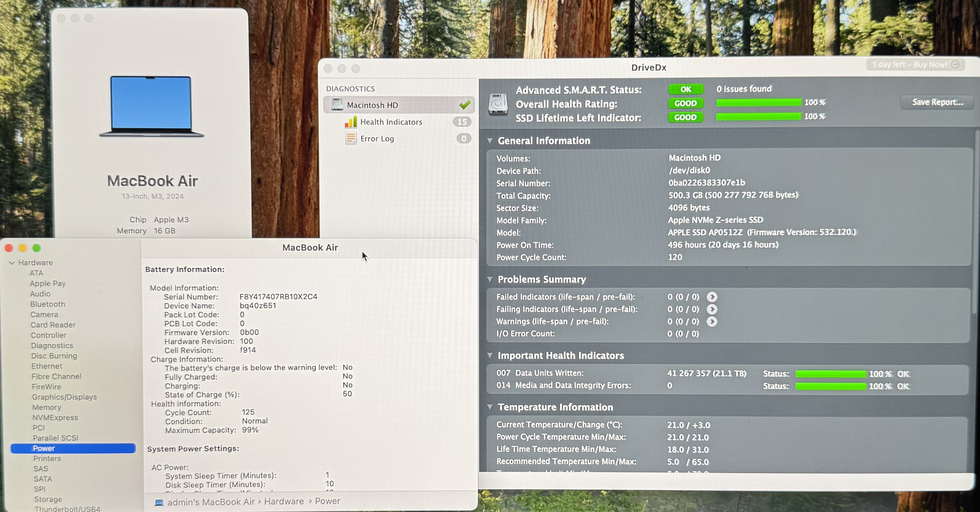Select Storage in Hardware list
Image resolution: width=980 pixels, height=512 pixels.
point(48,499)
